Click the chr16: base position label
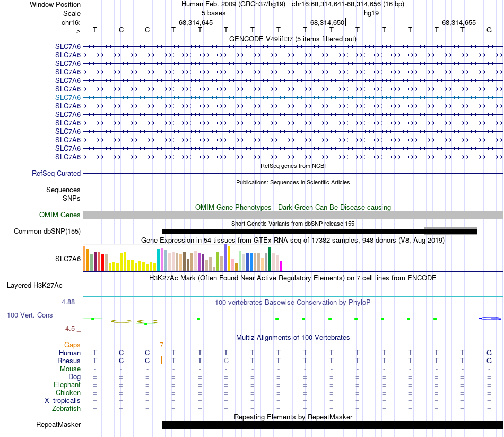The height and width of the screenshot is (437, 504). click(x=71, y=22)
